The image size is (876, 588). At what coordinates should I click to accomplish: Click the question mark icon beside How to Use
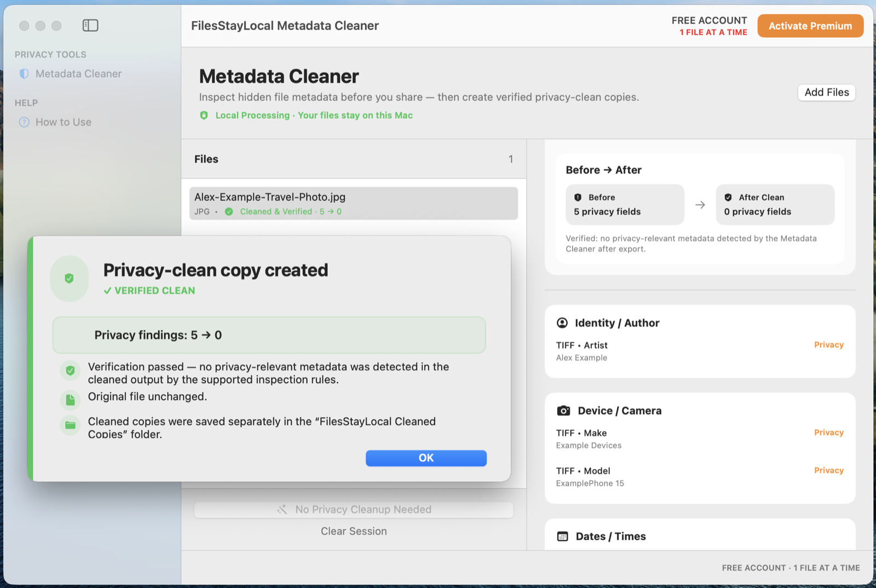pos(24,122)
